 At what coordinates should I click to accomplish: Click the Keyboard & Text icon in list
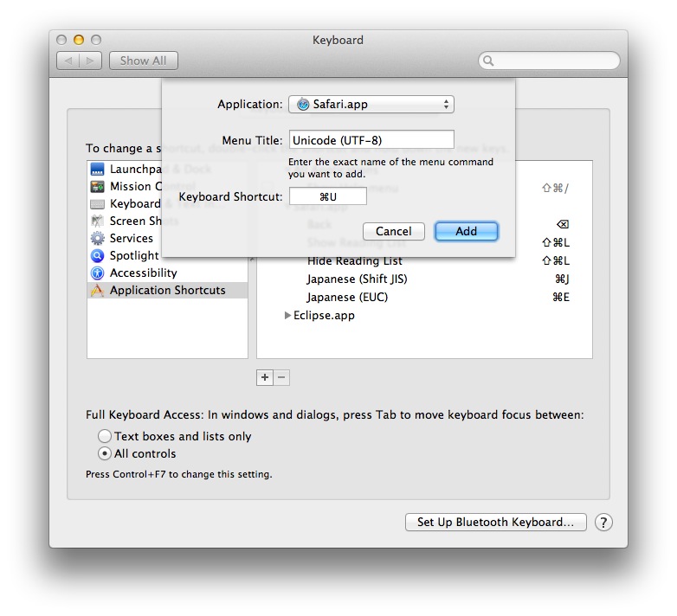(x=97, y=203)
